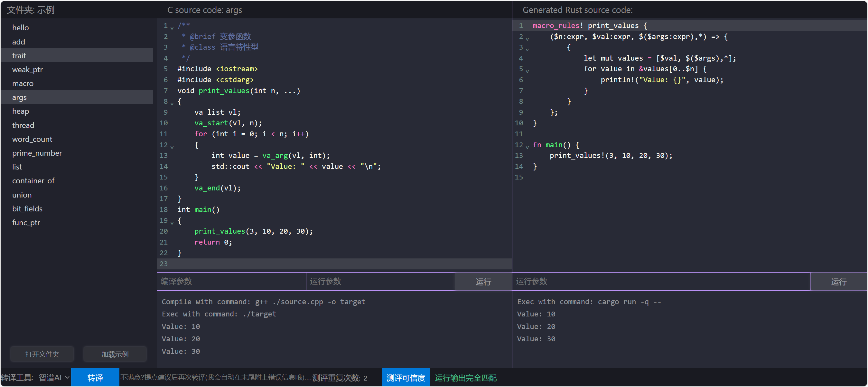Click 'Compile with command: g++' output line
This screenshot has width=868, height=387.
pos(263,302)
